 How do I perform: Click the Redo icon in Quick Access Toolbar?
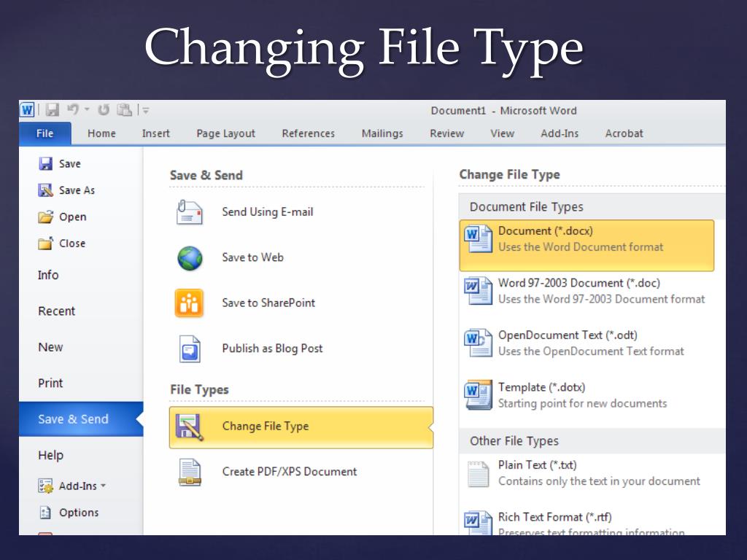tap(104, 110)
